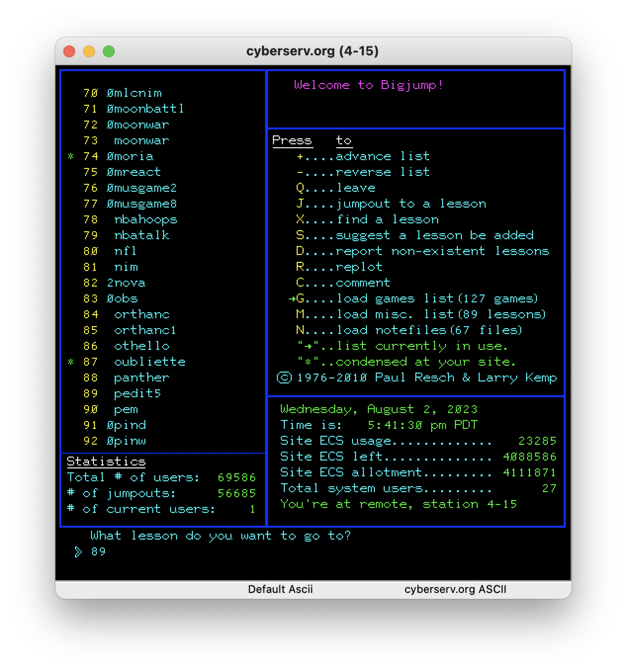
Task: Click Site ECS left value 4088586
Action: [530, 457]
